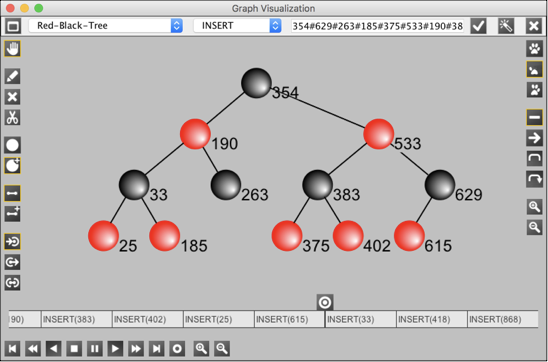Click the X delete tool in left toolbar

click(12, 97)
